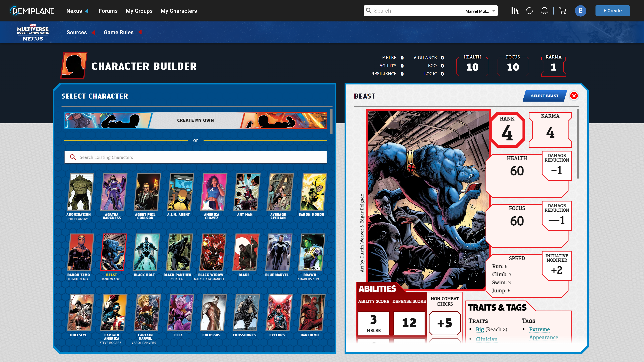
Task: Click the Select Character list scrollbar
Action: 331,121
